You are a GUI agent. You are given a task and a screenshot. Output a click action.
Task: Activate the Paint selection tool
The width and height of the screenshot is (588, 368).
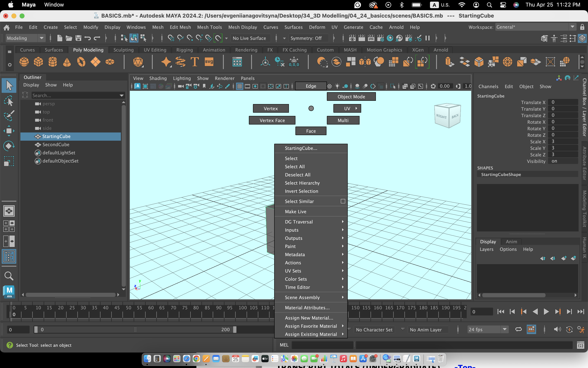click(x=9, y=116)
